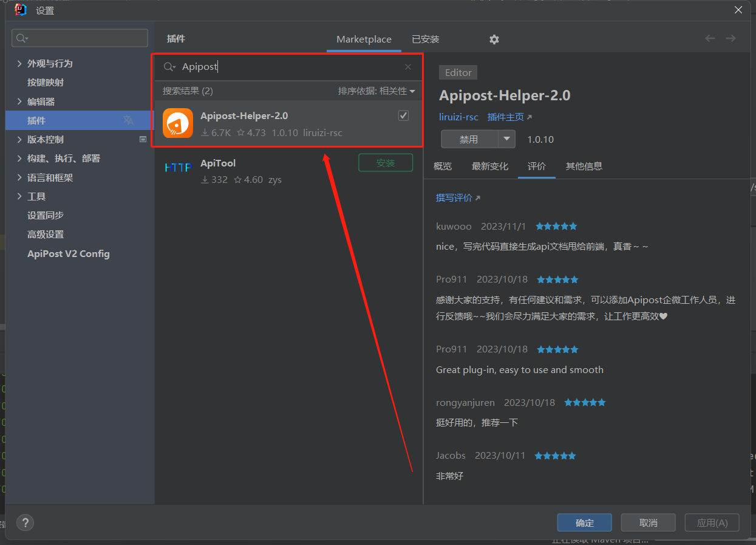
Task: Click the plugins settings gear icon
Action: click(494, 39)
